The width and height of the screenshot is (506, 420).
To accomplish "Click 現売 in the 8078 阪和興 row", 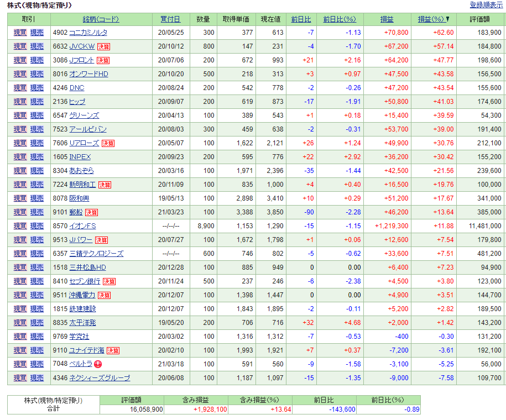I will tap(37, 198).
